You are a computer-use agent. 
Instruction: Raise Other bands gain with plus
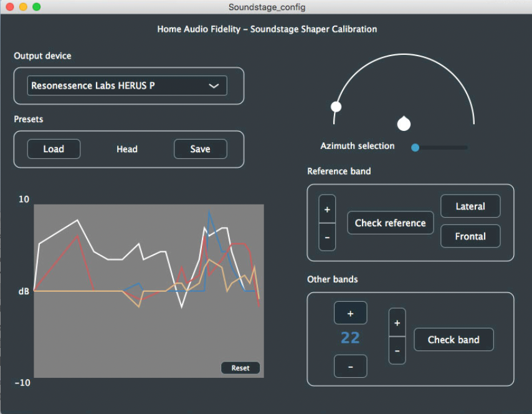pos(397,322)
